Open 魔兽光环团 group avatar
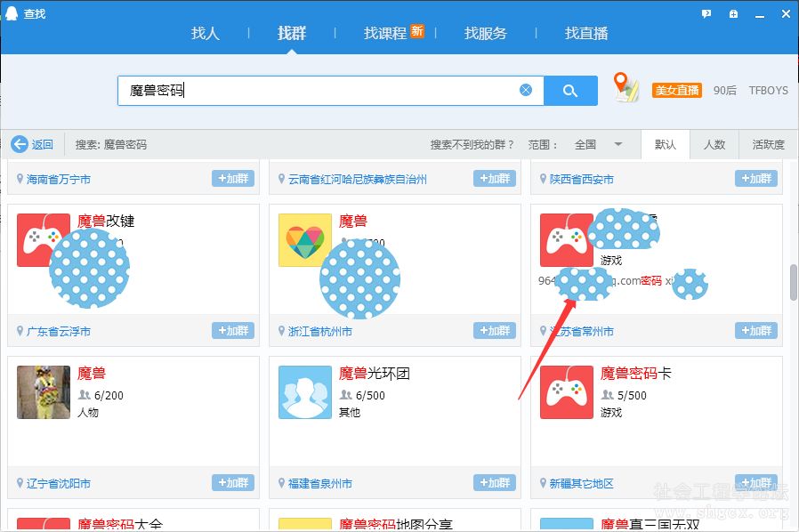 [305, 392]
